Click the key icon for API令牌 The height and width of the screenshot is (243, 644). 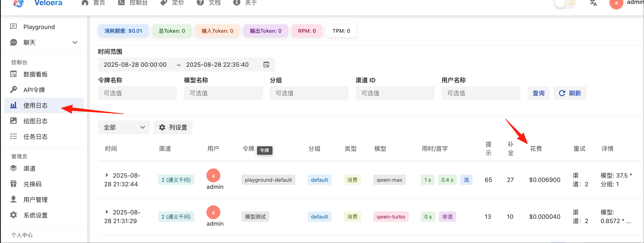coord(13,90)
